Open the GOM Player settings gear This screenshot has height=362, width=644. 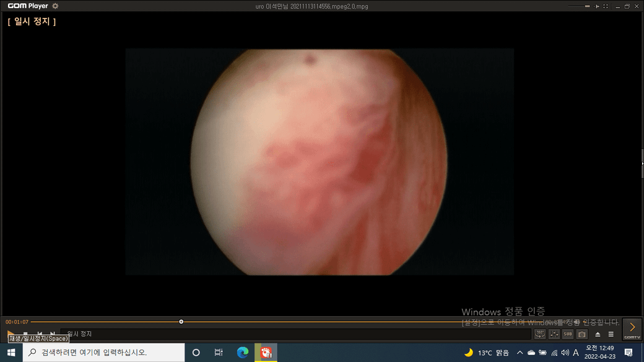tap(55, 6)
